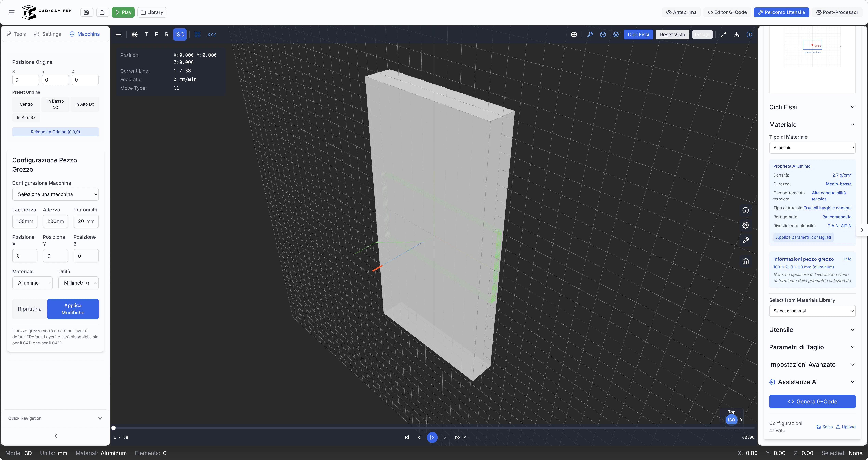Open the Percorso Utensile view

tap(781, 12)
